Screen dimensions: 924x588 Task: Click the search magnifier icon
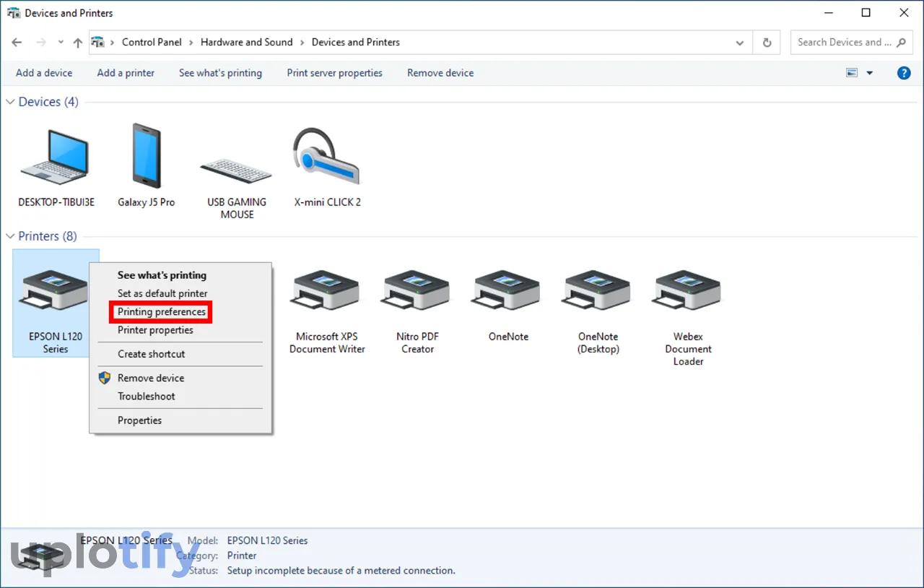(901, 43)
